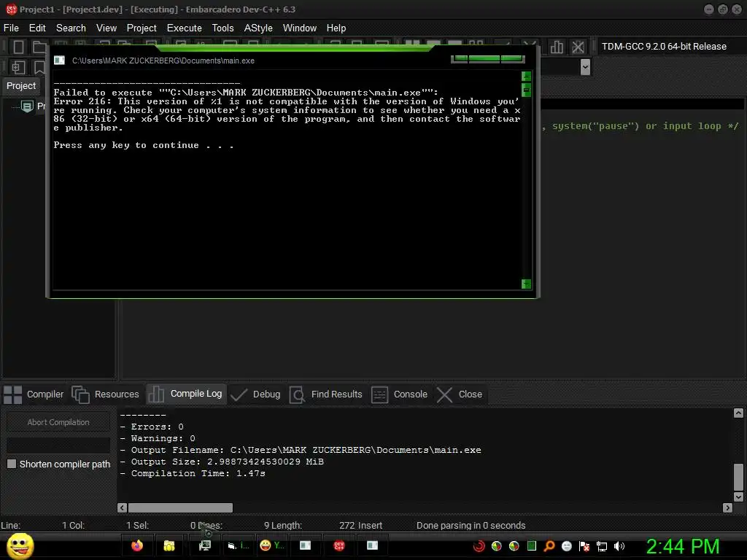
Task: Click the compile log horizontal scrollbar thumb
Action: (181, 507)
